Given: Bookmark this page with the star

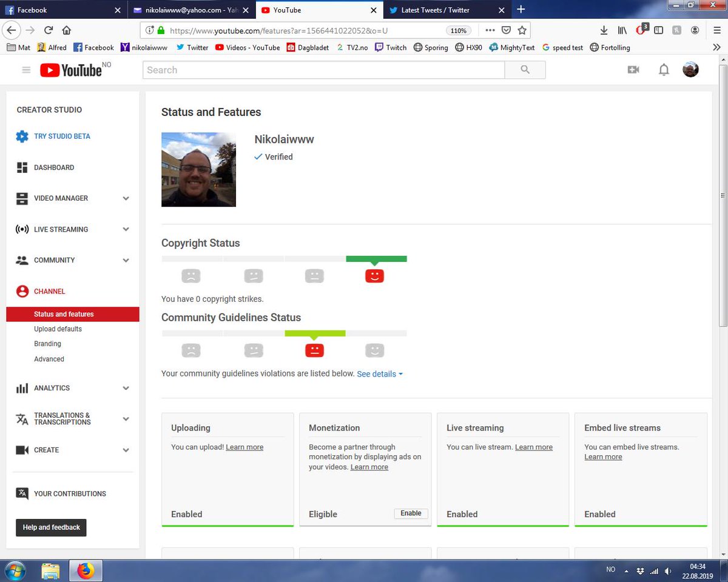Looking at the screenshot, I should point(522,30).
